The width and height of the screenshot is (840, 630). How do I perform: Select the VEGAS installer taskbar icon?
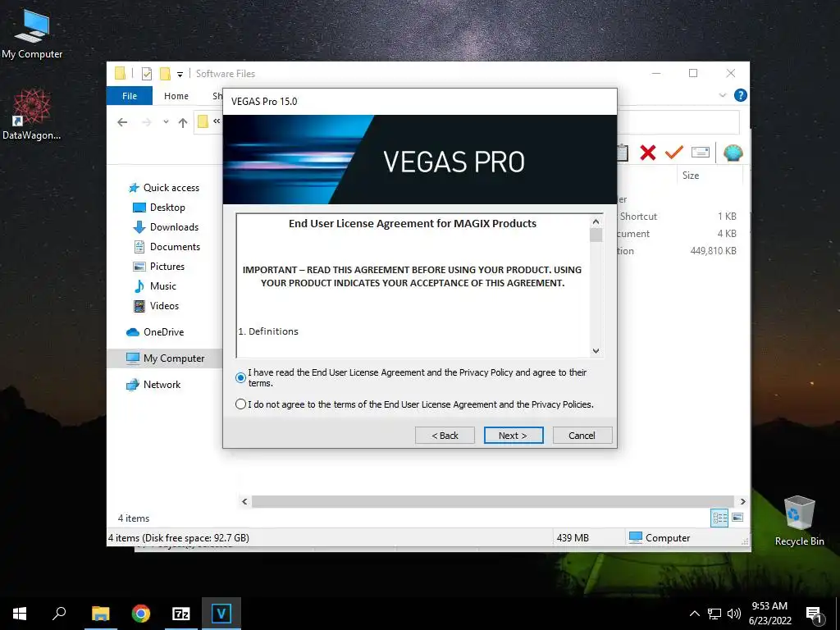click(221, 614)
